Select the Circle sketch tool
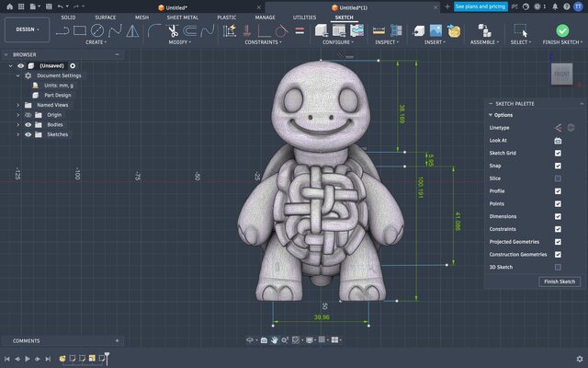The image size is (588, 368). click(97, 30)
